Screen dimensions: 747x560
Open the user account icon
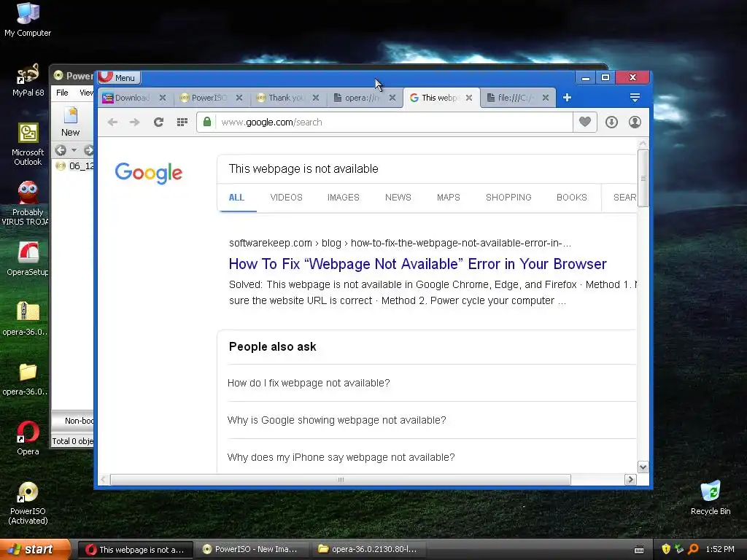(x=635, y=122)
